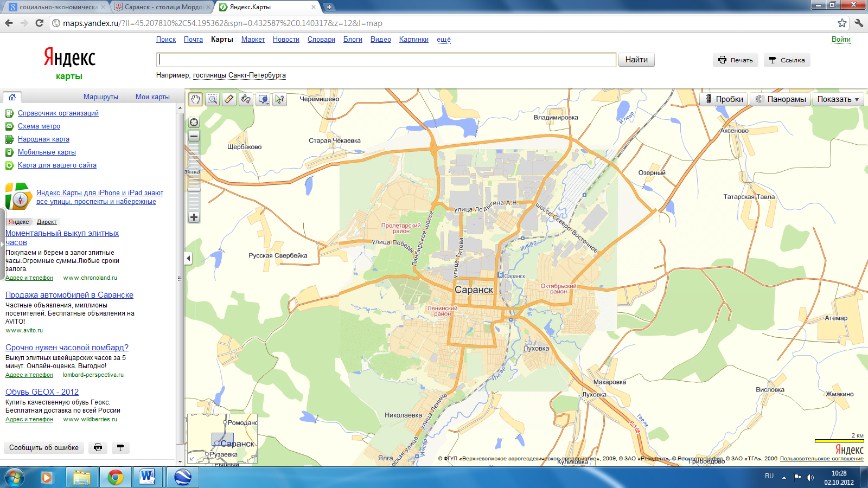This screenshot has height=488, width=868.
Task: Open Chrome wrench settings menu
Action: tap(859, 23)
